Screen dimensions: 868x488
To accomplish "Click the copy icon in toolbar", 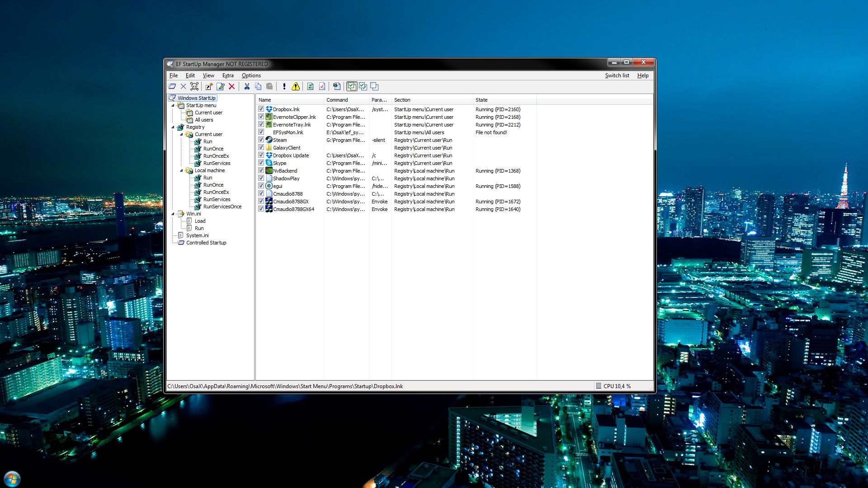I will 258,86.
